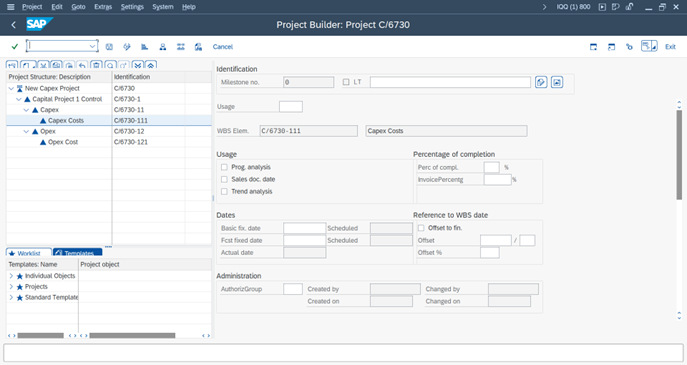Click the chat session icon in title bar
The image size is (687, 365).
point(616,7)
